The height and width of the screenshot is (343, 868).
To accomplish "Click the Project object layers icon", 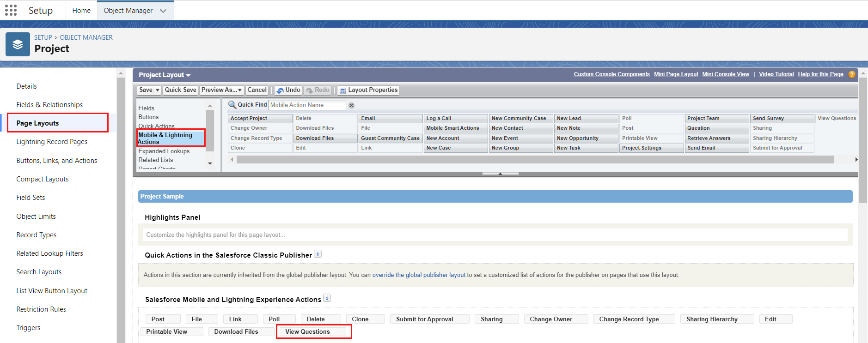I will coord(18,44).
